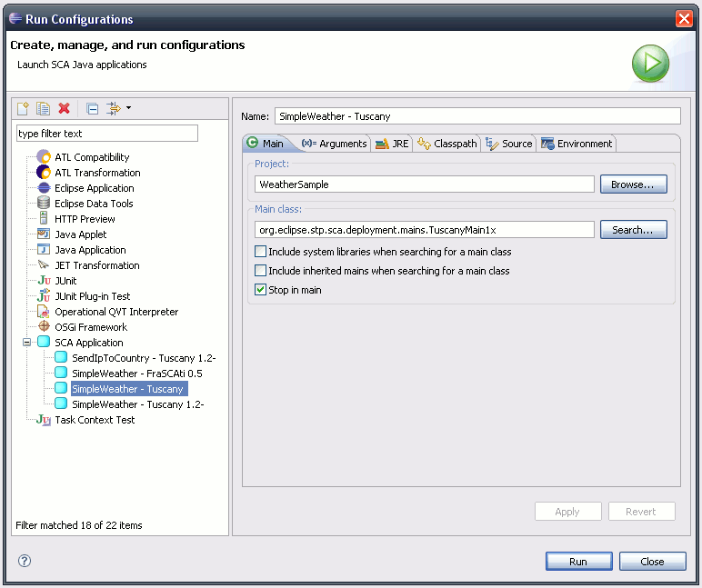Click the Eclipse Application icon
This screenshot has height=588, width=702.
pos(44,188)
